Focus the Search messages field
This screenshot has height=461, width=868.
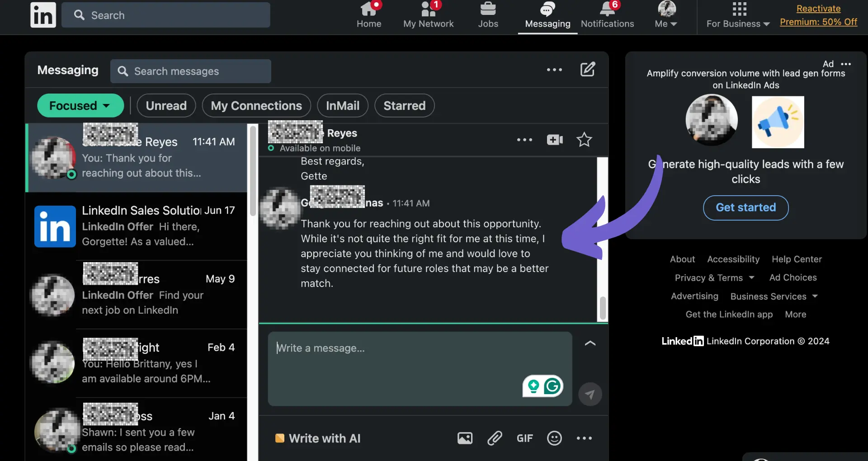tap(191, 71)
